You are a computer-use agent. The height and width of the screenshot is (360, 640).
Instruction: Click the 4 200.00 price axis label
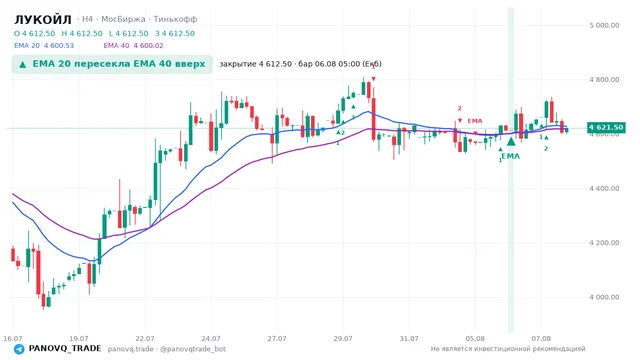tap(604, 243)
